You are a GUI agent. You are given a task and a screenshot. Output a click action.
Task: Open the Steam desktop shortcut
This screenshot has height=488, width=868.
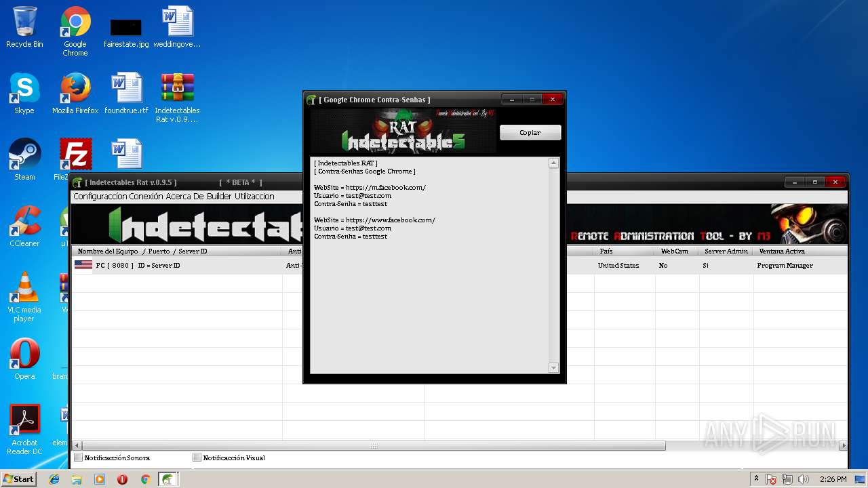(x=24, y=160)
